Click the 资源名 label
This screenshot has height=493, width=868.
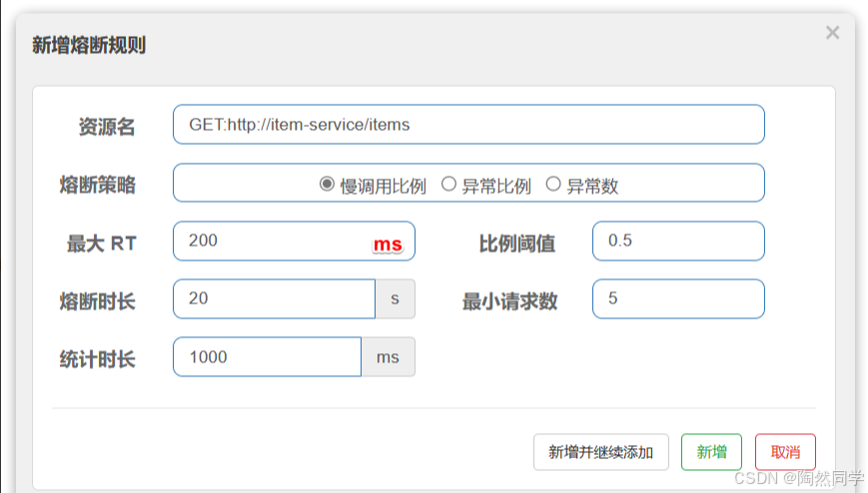[107, 127]
